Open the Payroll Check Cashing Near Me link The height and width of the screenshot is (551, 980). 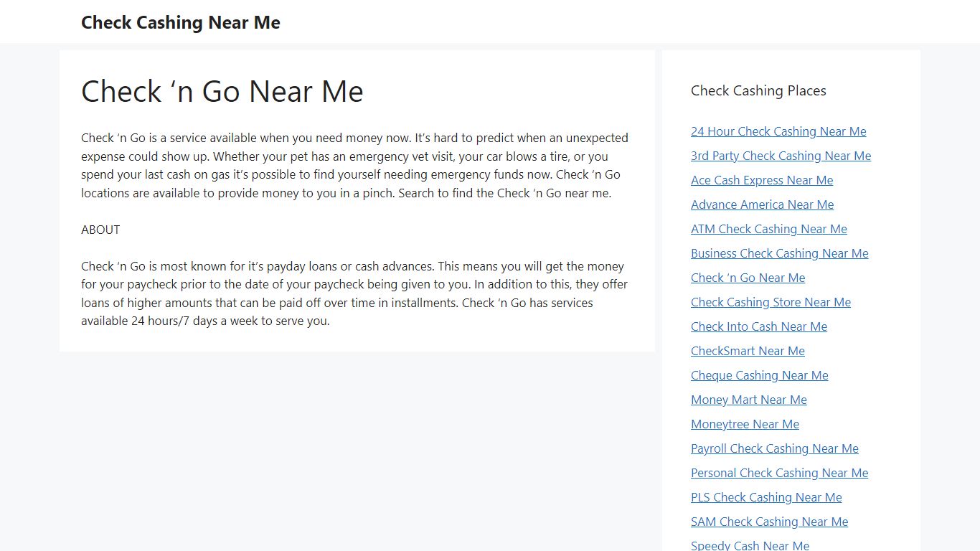point(775,448)
